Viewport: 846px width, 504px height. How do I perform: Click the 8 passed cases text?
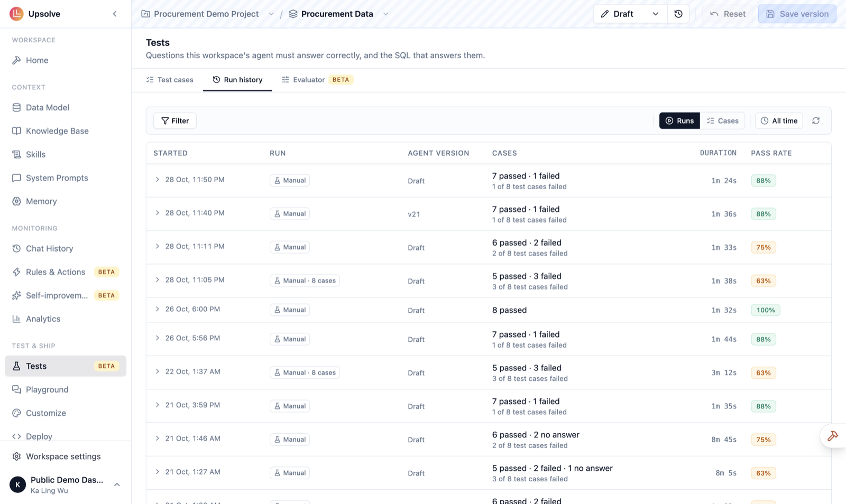click(x=509, y=310)
